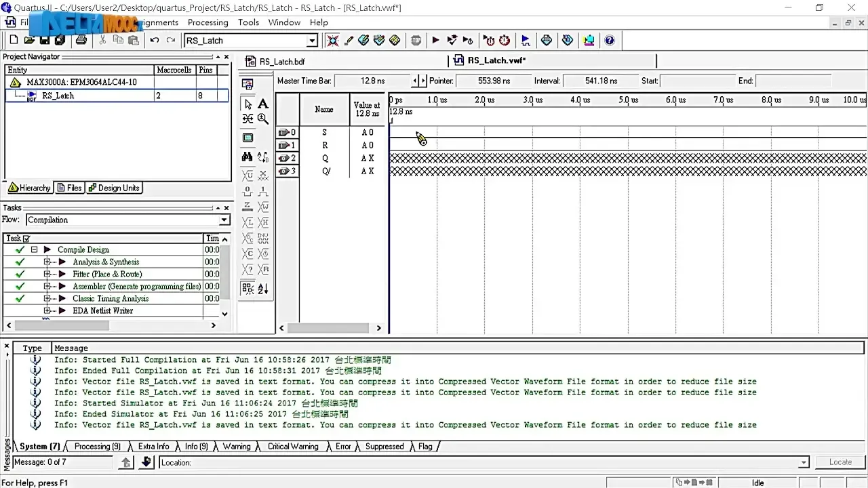The width and height of the screenshot is (868, 488).
Task: Click the Full Screen tool icon
Action: 248,138
